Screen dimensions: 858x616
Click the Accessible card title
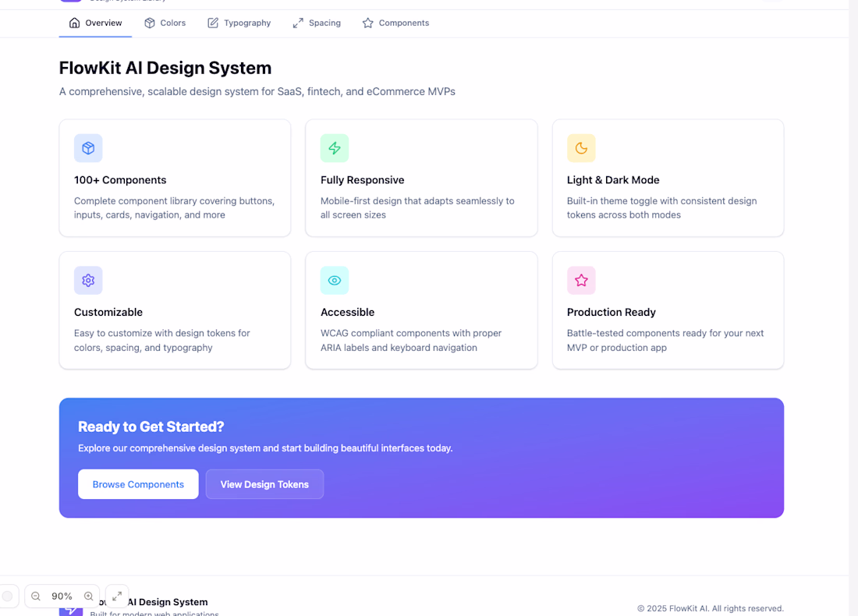click(x=347, y=313)
